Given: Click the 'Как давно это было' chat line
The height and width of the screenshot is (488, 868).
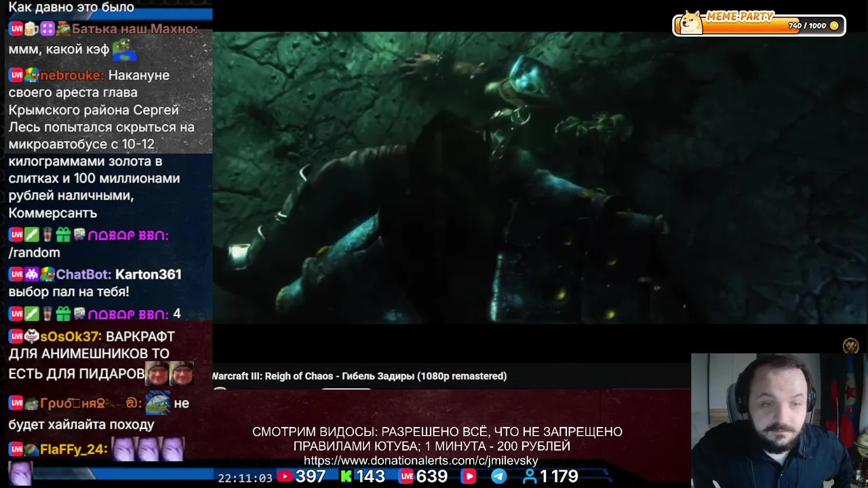Looking at the screenshot, I should click(71, 7).
